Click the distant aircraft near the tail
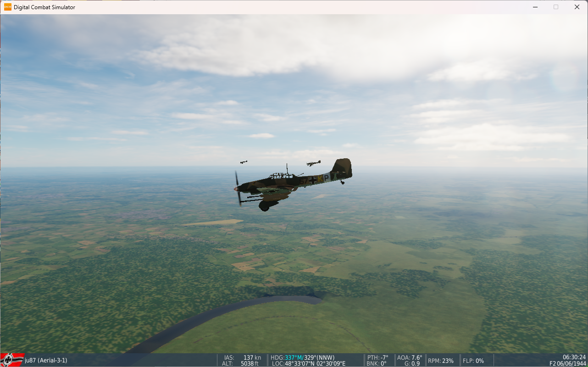588x367 pixels. 314,163
